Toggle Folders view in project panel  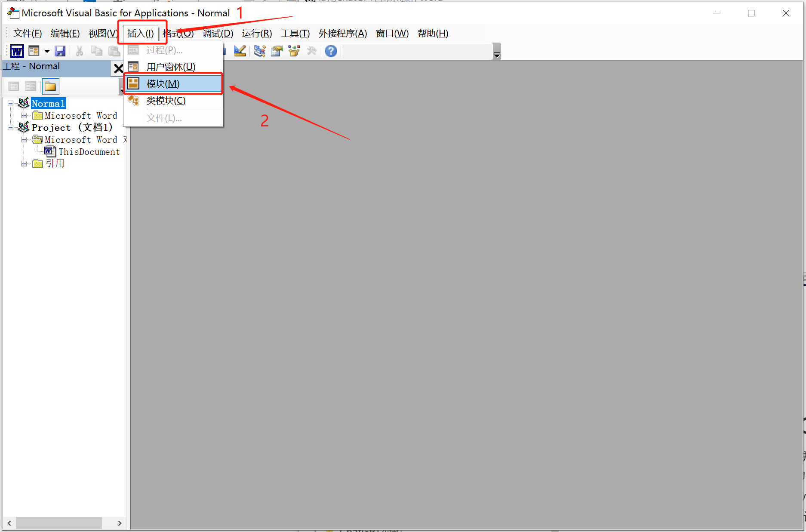point(50,86)
